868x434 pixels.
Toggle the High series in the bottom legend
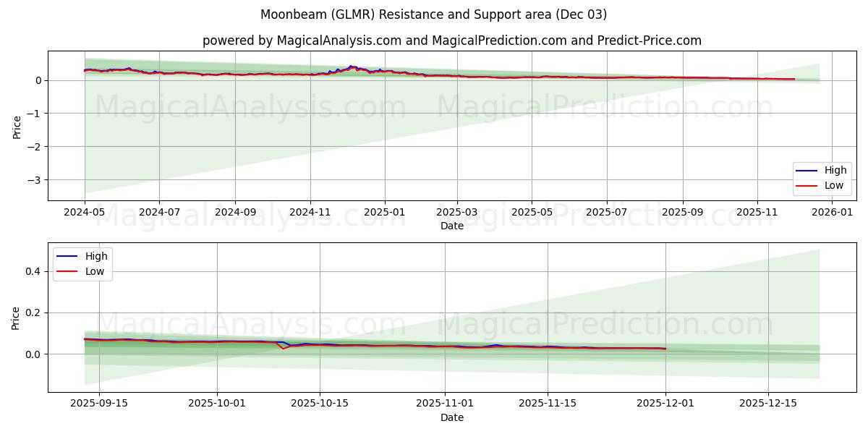coord(95,256)
